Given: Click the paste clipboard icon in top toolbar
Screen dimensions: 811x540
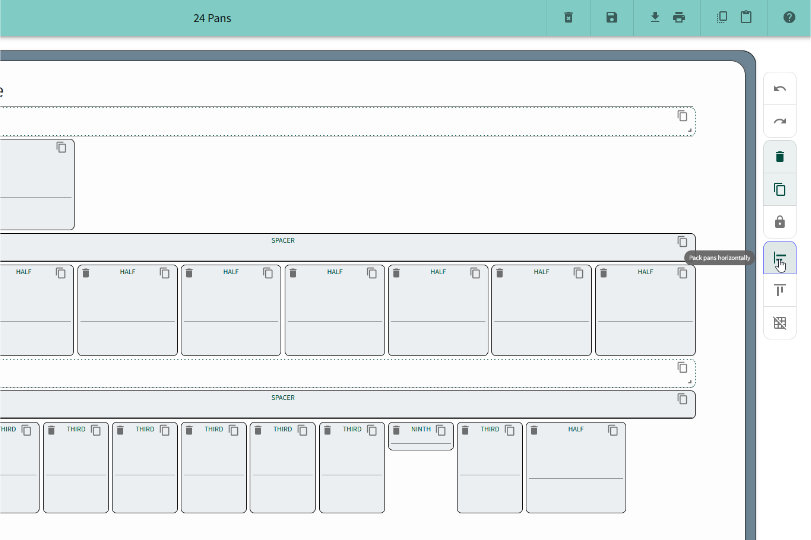Looking at the screenshot, I should click(x=746, y=18).
